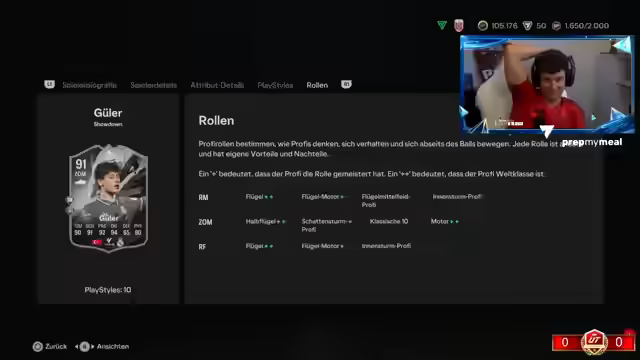Click the Rollen heading
Screen dimensions: 640x360
pos(216,121)
